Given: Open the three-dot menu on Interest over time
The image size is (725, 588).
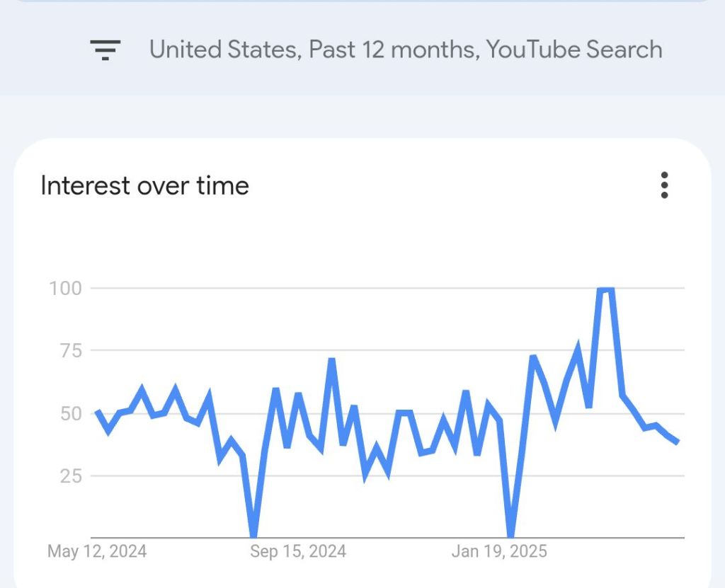Looking at the screenshot, I should point(664,185).
